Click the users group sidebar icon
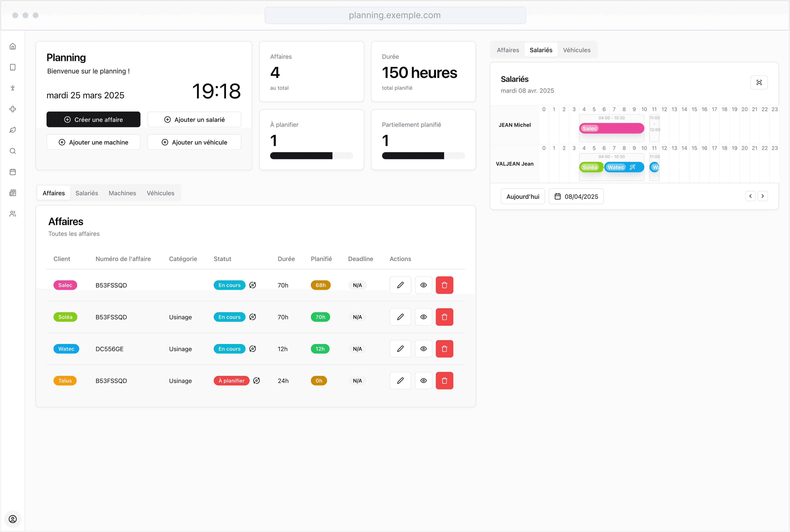Image resolution: width=790 pixels, height=532 pixels. 13,214
